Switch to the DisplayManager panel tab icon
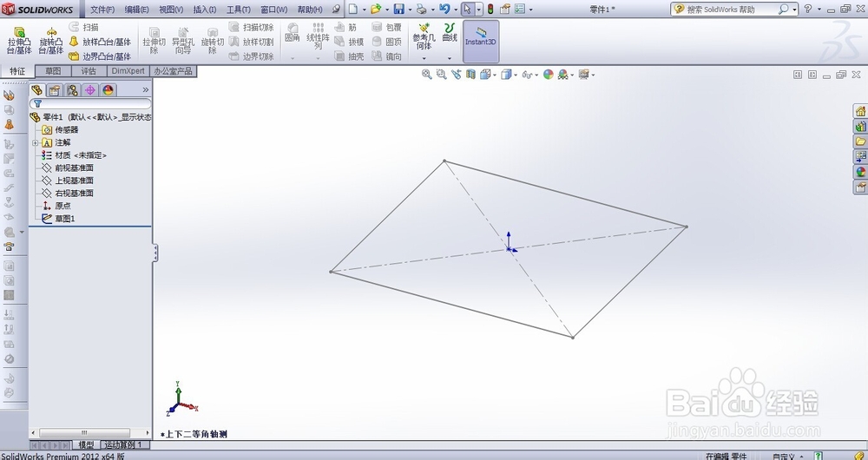 [x=108, y=90]
